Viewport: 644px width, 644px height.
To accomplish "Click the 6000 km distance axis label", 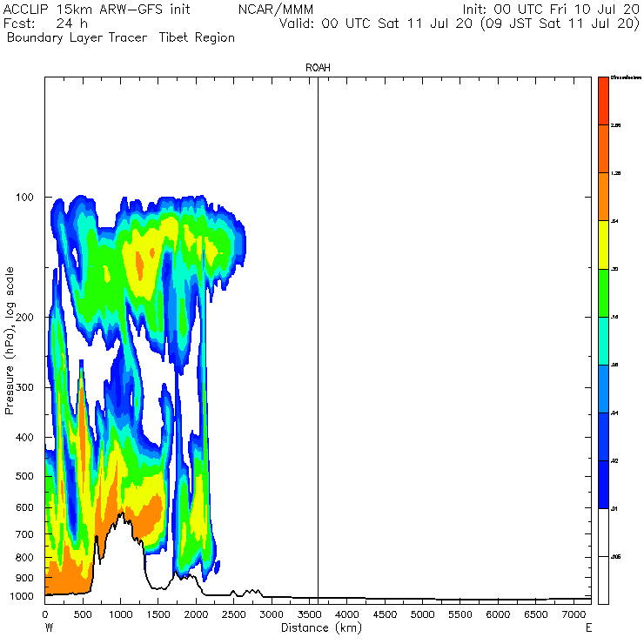I will click(498, 614).
